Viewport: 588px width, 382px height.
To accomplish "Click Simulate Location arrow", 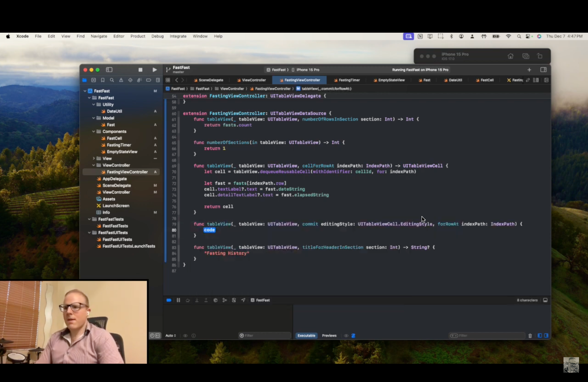I will click(243, 300).
